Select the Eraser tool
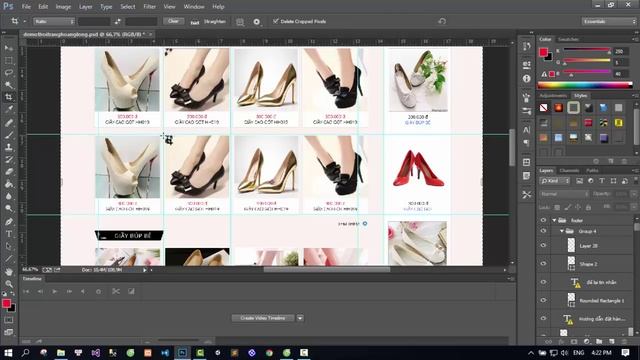This screenshot has width=640, height=360. (x=9, y=172)
